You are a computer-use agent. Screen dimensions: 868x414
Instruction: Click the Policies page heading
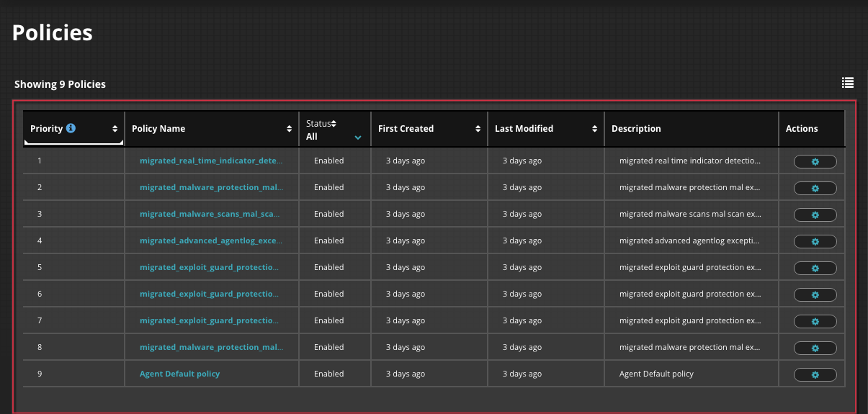tap(53, 32)
